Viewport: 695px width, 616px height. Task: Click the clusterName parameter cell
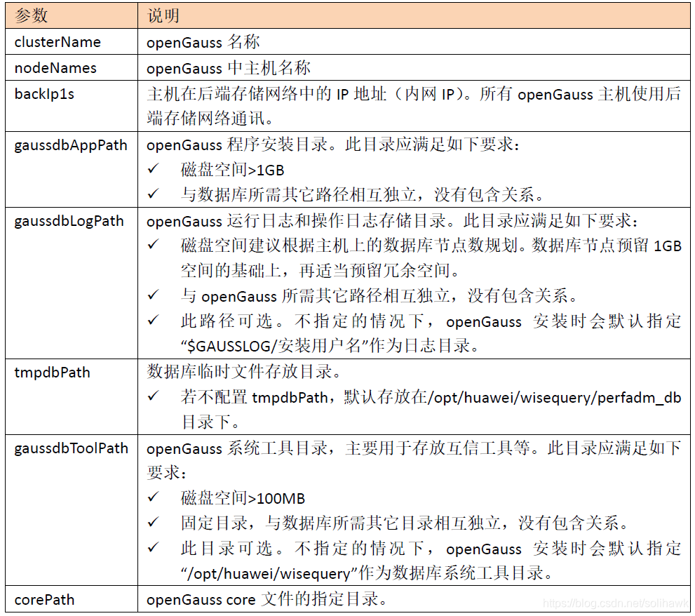pos(72,41)
